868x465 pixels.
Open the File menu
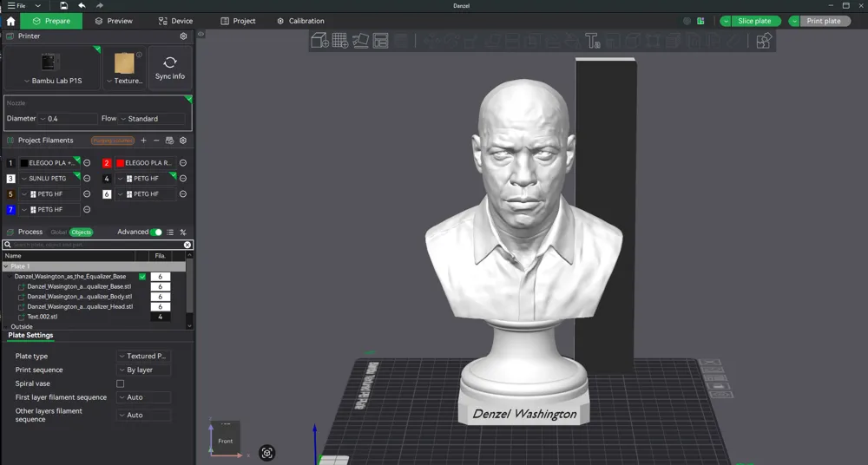[16, 5]
